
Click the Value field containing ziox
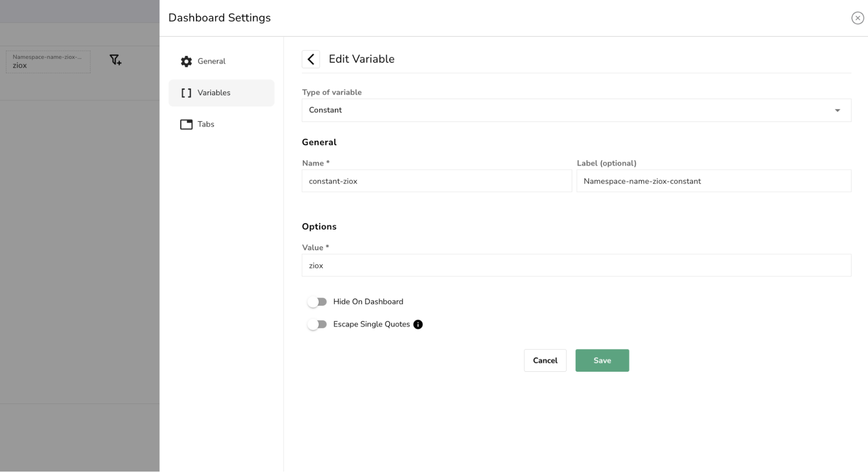point(576,265)
